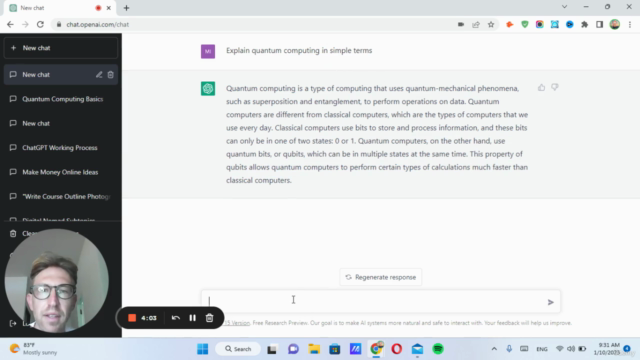Click the user message 'Explain quantum computing in simple terms'

point(299,51)
